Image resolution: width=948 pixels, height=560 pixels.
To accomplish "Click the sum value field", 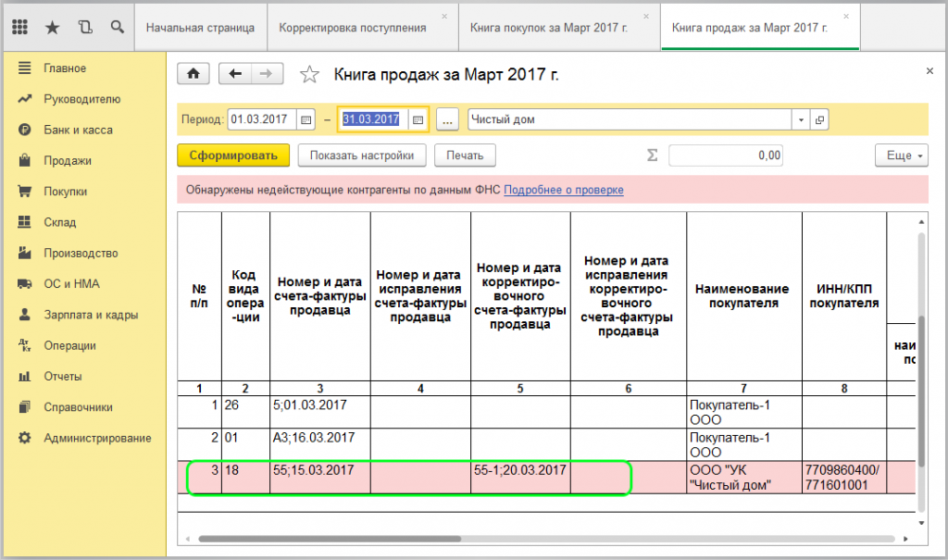I will [x=726, y=156].
